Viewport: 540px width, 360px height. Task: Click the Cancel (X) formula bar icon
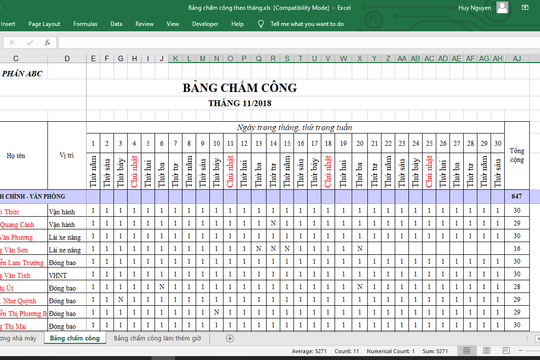12,43
